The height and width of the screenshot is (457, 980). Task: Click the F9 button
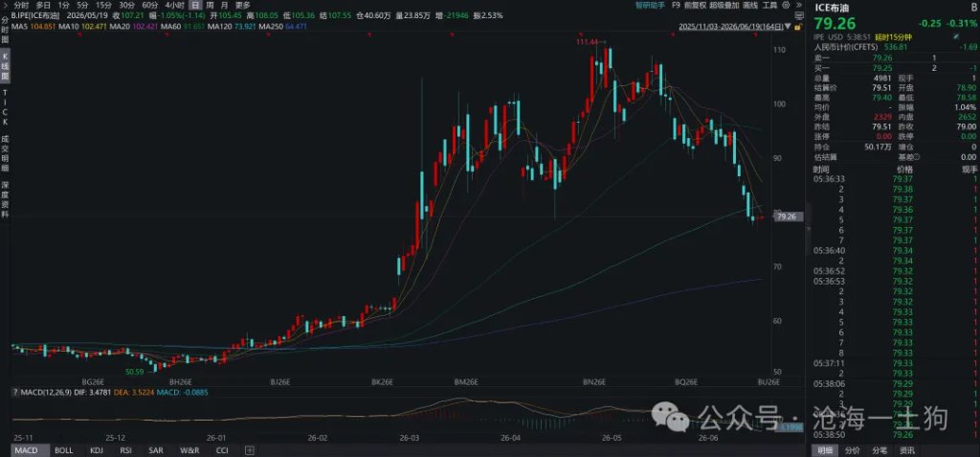pos(676,5)
